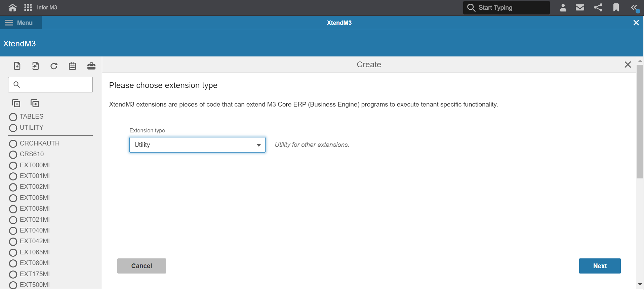This screenshot has height=291, width=644.
Task: Expand the Menu hamburger panel
Action: (19, 23)
